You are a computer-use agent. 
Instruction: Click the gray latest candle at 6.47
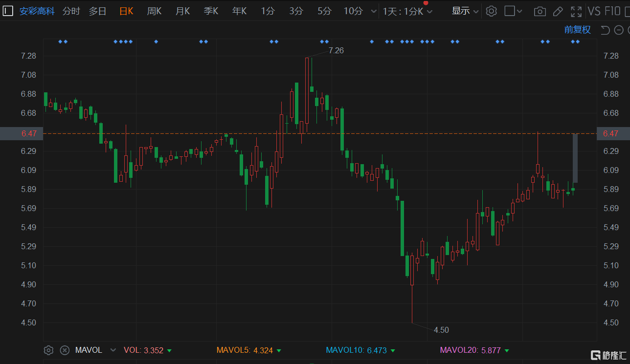[x=575, y=158]
